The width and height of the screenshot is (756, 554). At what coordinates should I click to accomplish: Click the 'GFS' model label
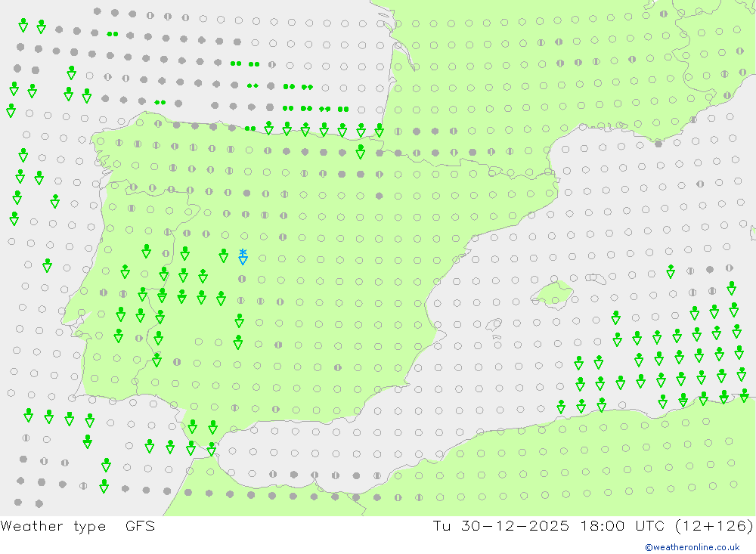141,525
